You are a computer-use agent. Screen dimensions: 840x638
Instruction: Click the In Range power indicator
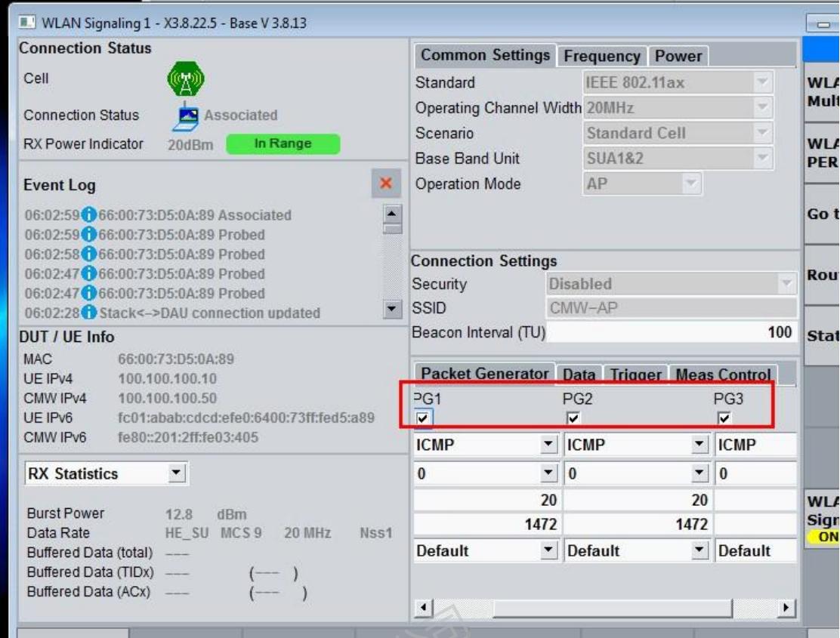tap(283, 143)
